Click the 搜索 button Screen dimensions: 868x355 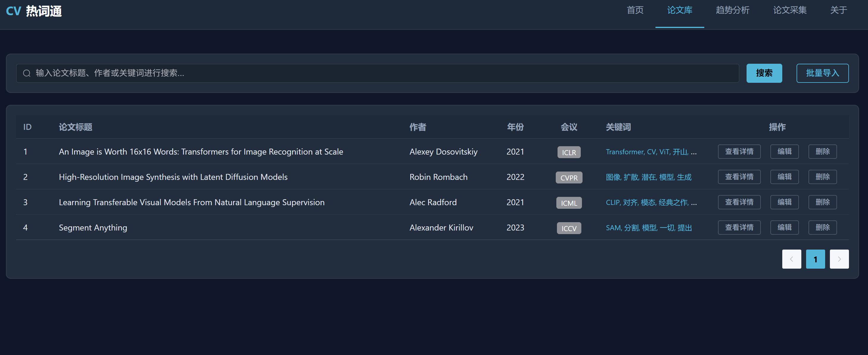click(764, 73)
